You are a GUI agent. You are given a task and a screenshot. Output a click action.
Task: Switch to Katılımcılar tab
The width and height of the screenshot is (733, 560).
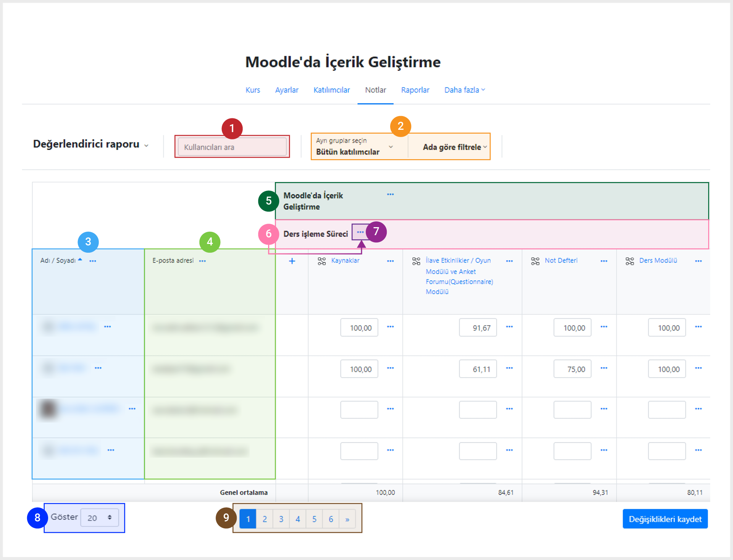332,90
